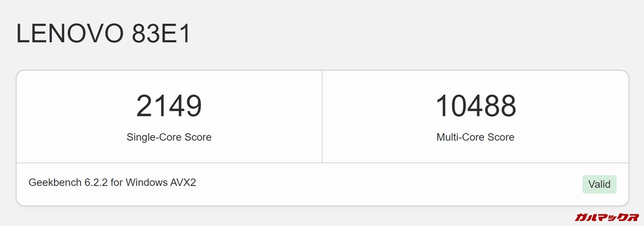Click the Geekbench word in the footer
The width and height of the screenshot is (644, 226).
coord(55,182)
